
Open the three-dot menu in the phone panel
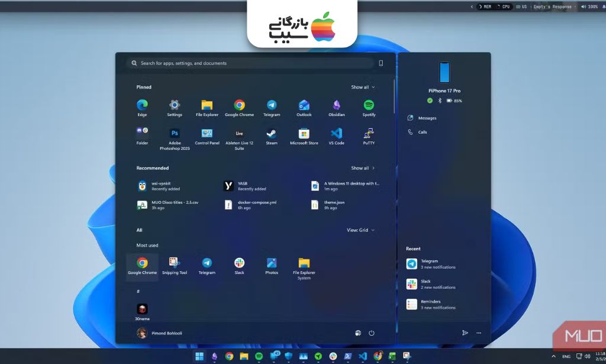(479, 333)
